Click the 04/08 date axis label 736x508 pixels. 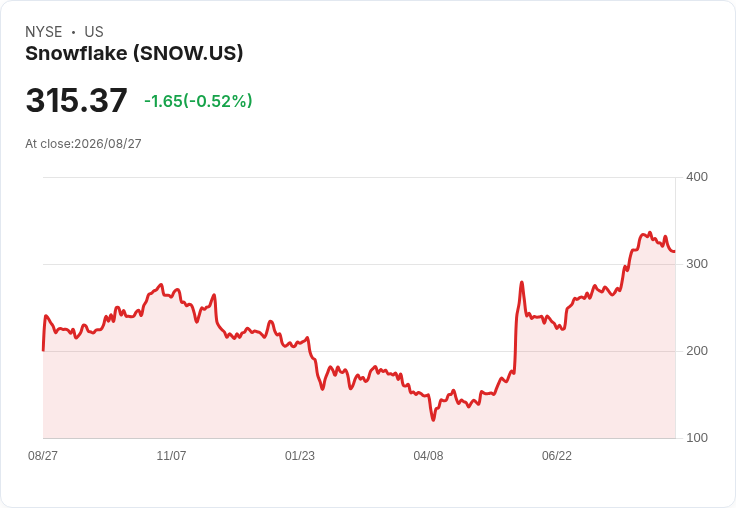[x=428, y=455]
